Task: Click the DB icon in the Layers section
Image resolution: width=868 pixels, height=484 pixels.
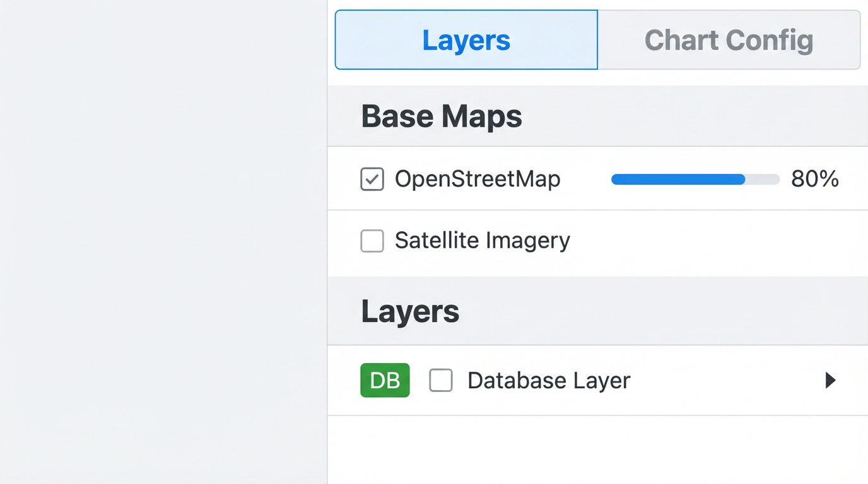Action: (385, 380)
